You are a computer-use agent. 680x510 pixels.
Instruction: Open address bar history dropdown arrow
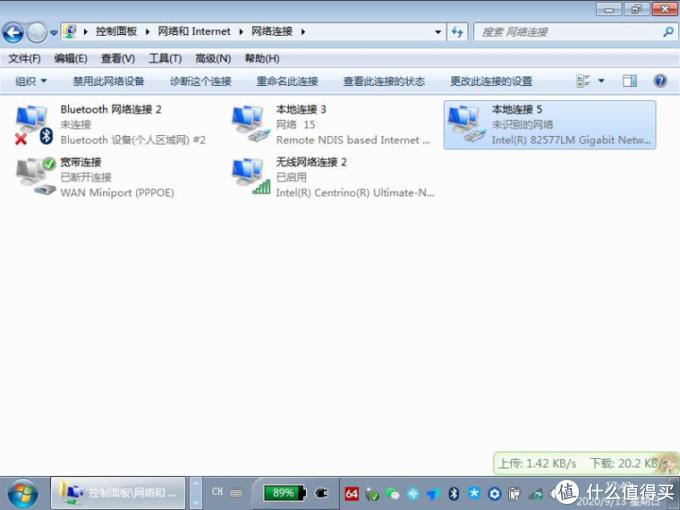pyautogui.click(x=438, y=32)
